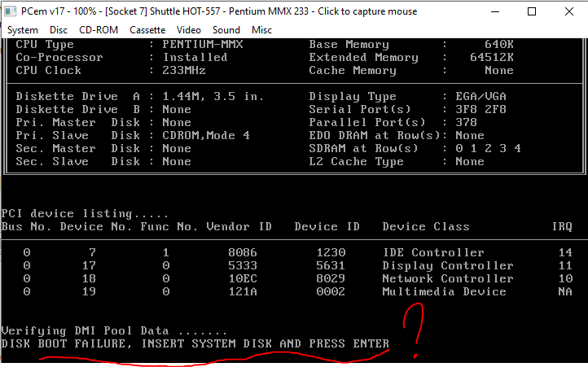Open the Video menu
Image resolution: width=588 pixels, height=367 pixels.
coord(189,30)
